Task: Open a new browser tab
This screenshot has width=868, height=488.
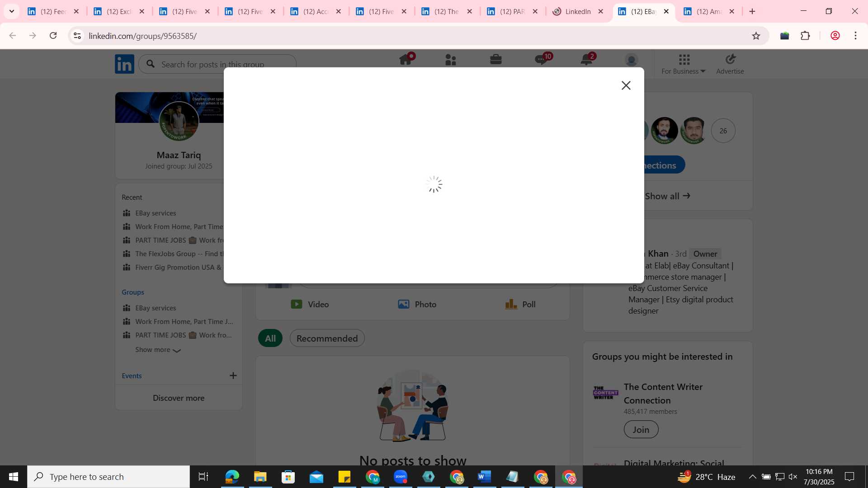Action: [752, 11]
